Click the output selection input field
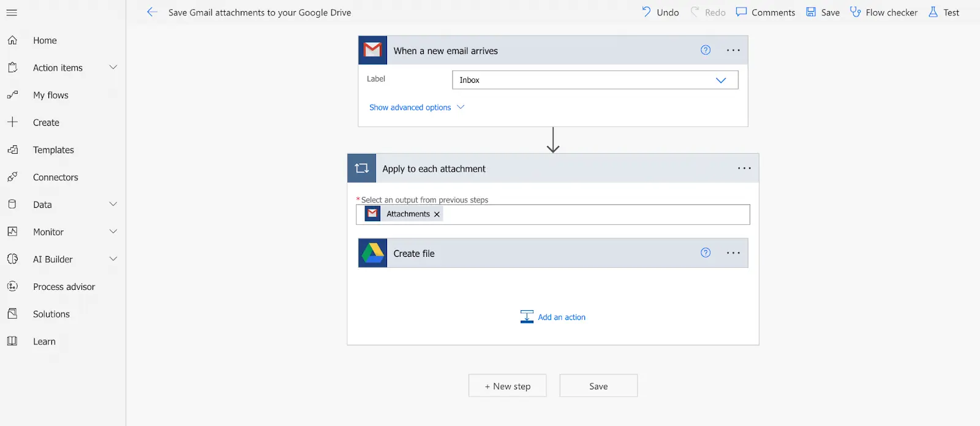 click(x=594, y=215)
